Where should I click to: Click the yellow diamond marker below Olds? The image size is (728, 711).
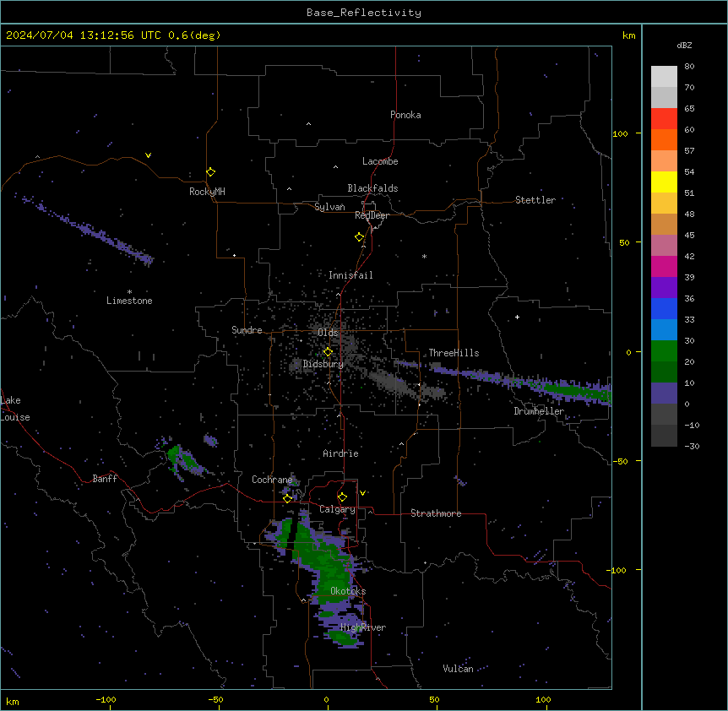click(x=328, y=352)
